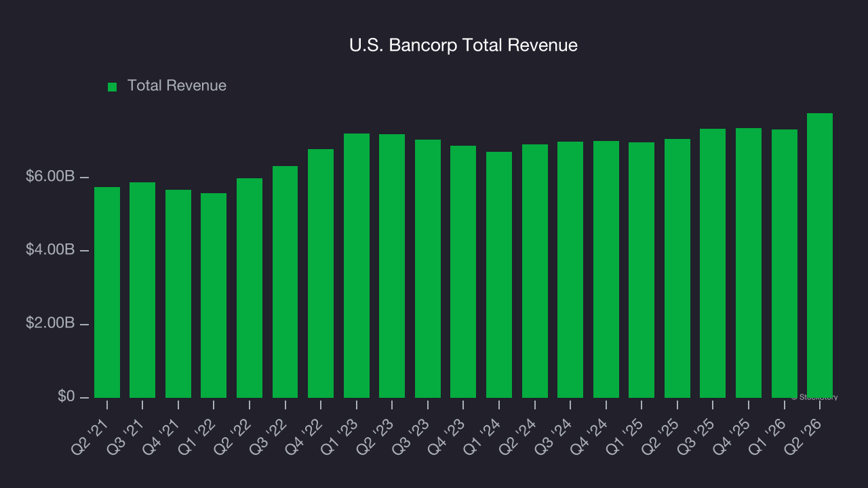Click the tallest bar, Q2 '26

coord(820,256)
